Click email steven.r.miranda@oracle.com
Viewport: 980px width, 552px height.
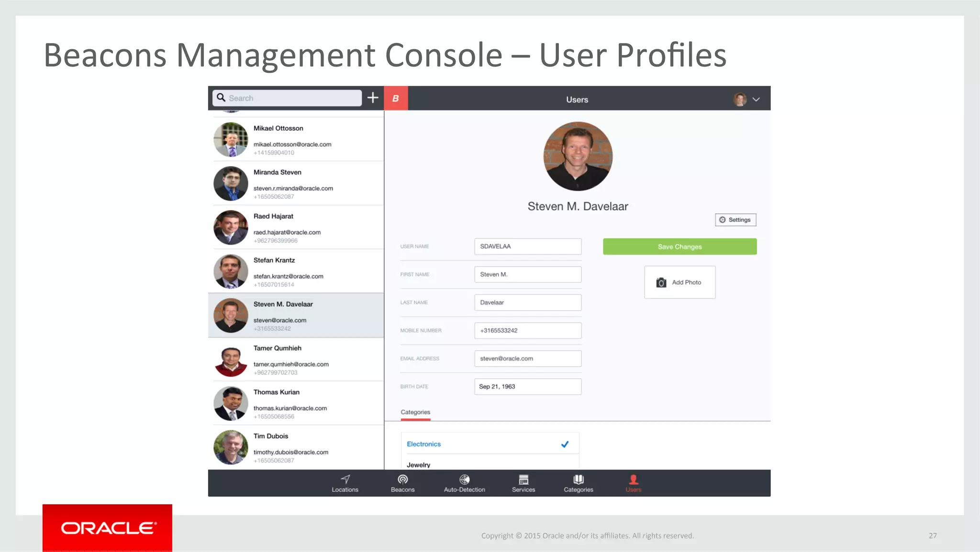(293, 188)
